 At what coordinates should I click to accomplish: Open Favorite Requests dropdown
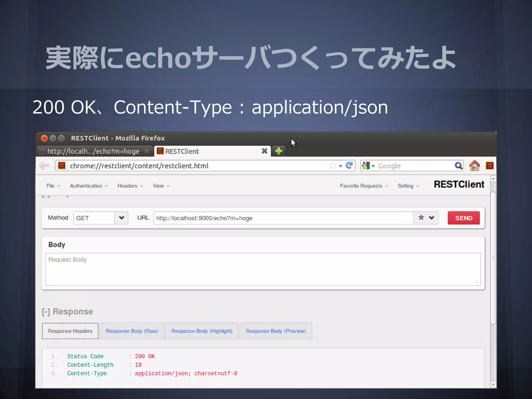[364, 186]
